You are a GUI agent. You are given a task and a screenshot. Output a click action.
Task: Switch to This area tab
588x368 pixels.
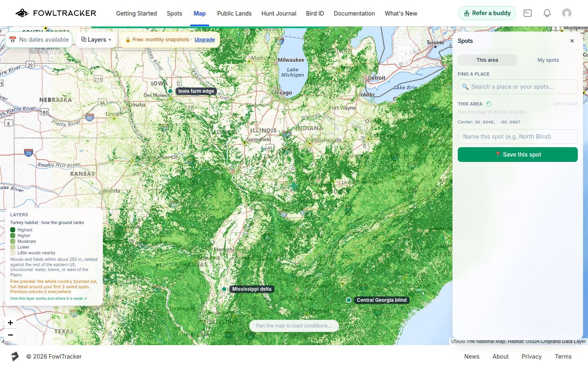pos(487,60)
